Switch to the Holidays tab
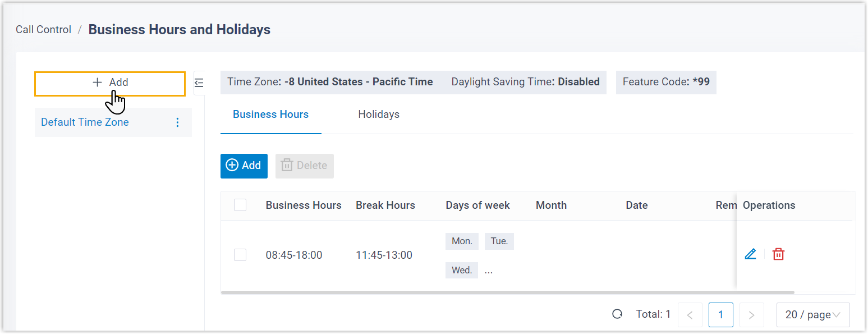Viewport: 868px width, 334px height. (379, 115)
